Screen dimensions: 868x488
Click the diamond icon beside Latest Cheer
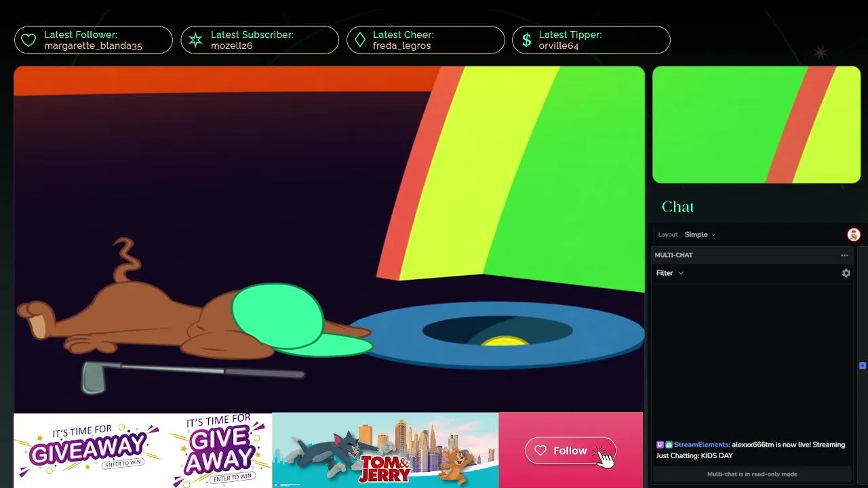[x=360, y=41]
